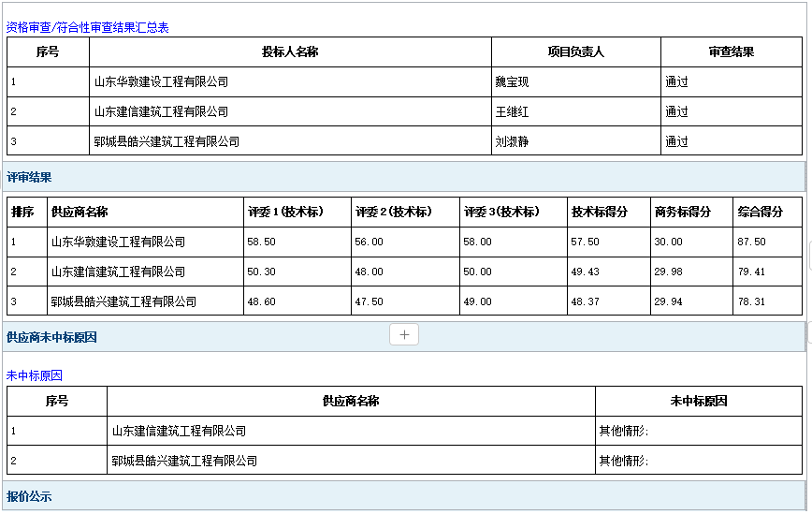
Task: Click 通过 result for 王继红 row
Action: pyautogui.click(x=676, y=112)
